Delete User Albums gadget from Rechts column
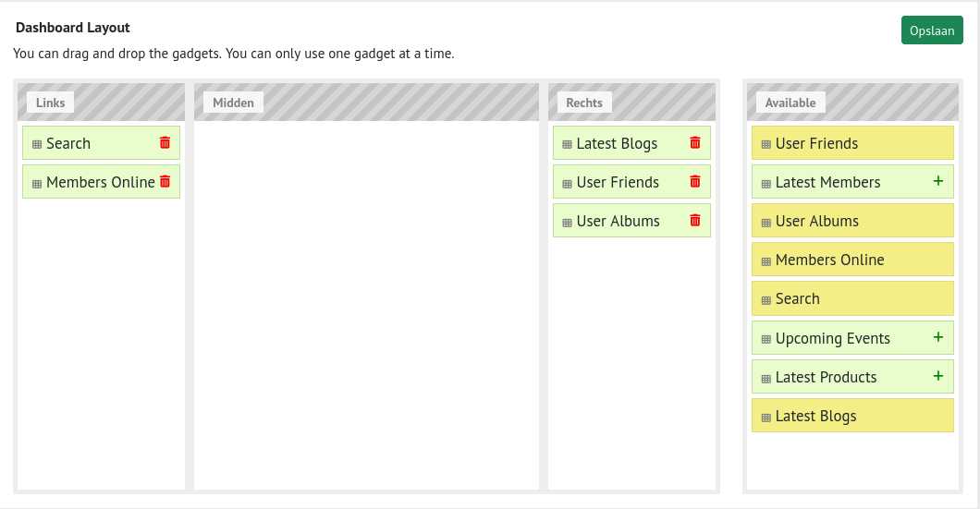The width and height of the screenshot is (980, 509). [x=695, y=220]
